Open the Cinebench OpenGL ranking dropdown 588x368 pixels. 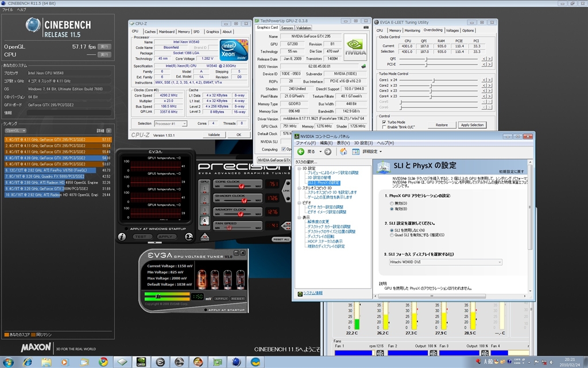pyautogui.click(x=16, y=131)
